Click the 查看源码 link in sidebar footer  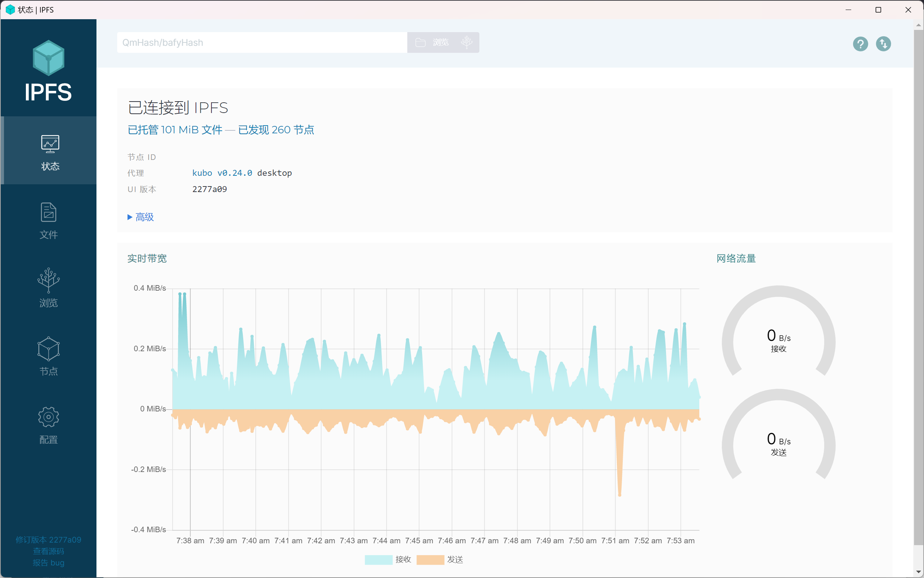point(48,551)
